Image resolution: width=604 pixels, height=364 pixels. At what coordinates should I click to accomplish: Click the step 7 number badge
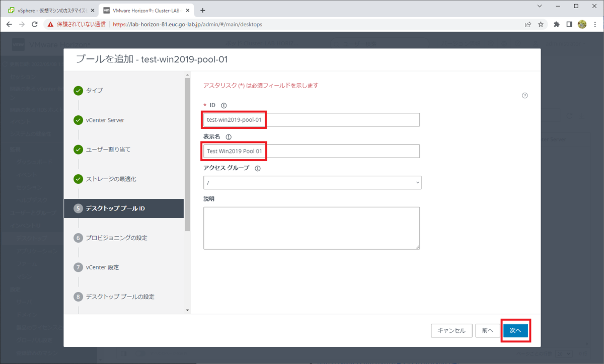tap(78, 267)
